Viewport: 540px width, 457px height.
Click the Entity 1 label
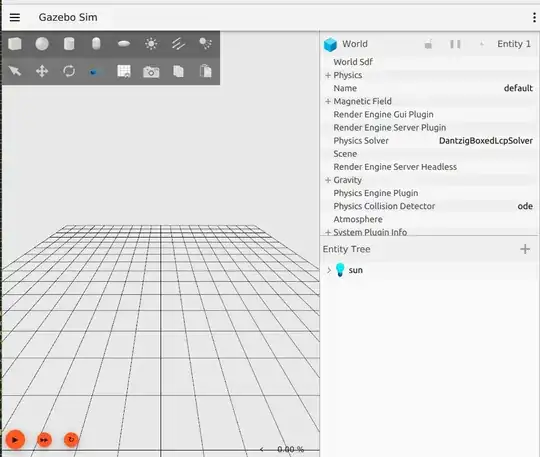point(514,44)
